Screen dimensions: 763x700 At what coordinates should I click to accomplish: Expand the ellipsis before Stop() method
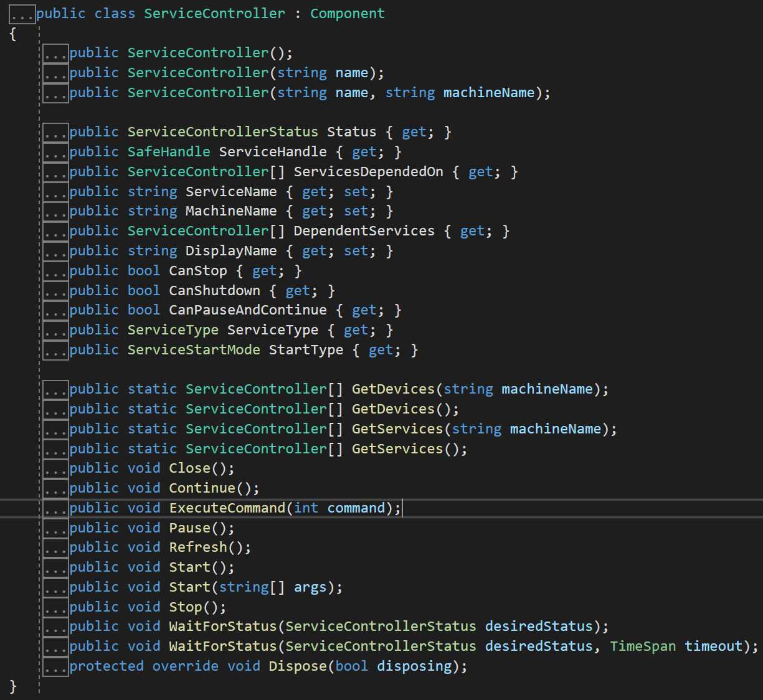56,608
